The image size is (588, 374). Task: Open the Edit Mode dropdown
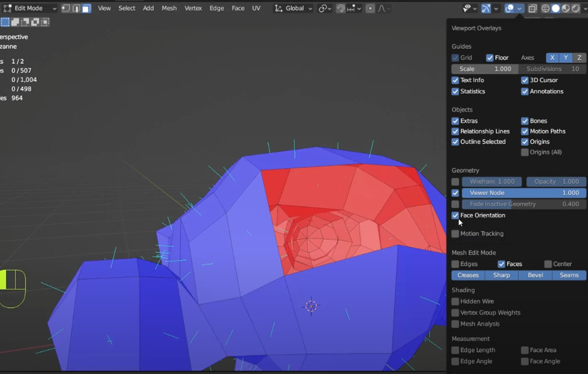pos(31,8)
